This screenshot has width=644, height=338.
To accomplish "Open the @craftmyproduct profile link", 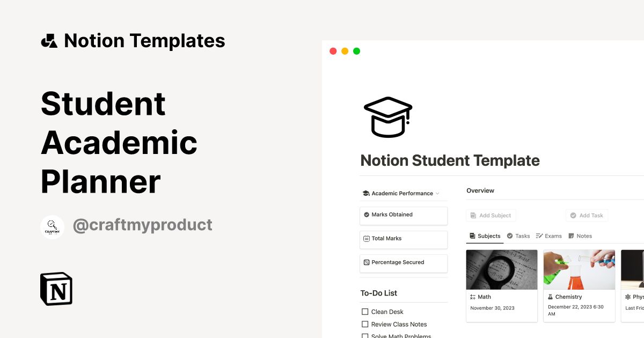I will tap(142, 225).
